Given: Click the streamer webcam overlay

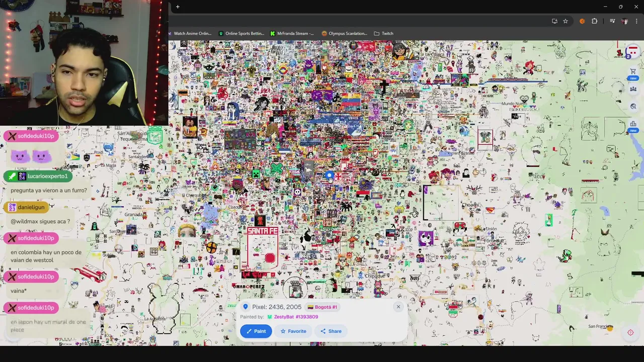Looking at the screenshot, I should (84, 62).
